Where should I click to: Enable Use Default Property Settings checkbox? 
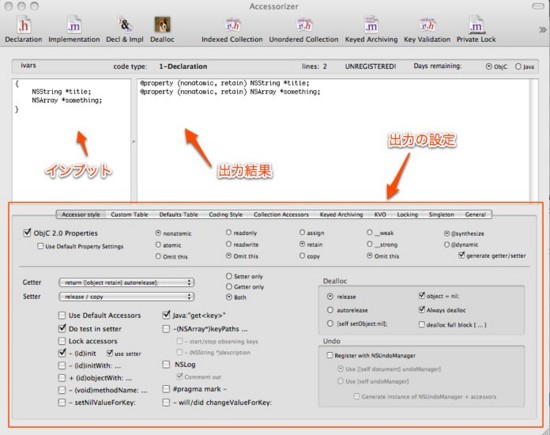(40, 246)
